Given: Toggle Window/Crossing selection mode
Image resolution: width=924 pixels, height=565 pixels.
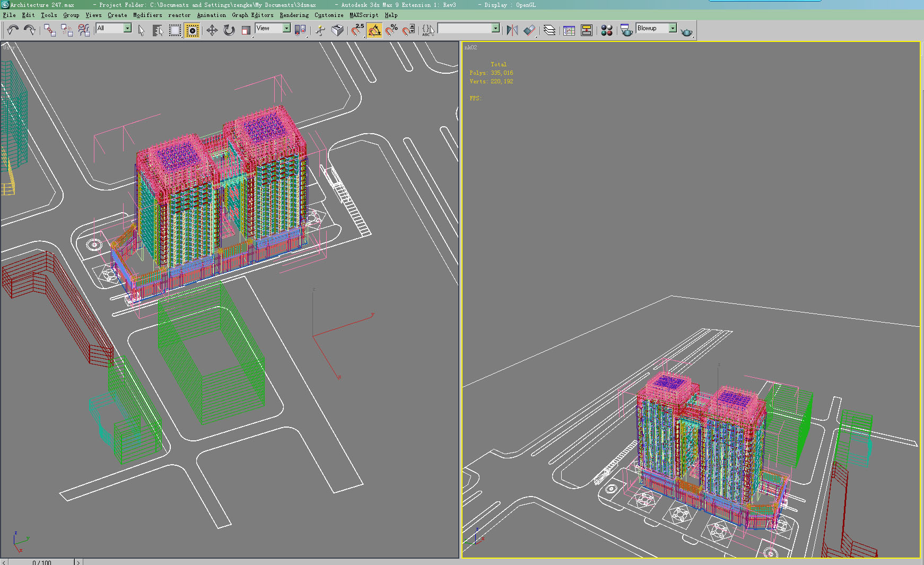Looking at the screenshot, I should click(x=192, y=30).
